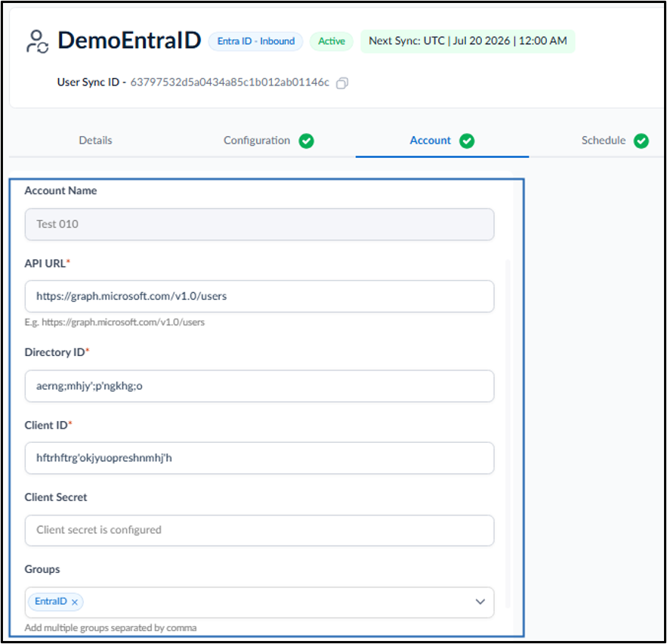Click the Next Sync date badge
Screen dimensions: 667x644
click(468, 42)
